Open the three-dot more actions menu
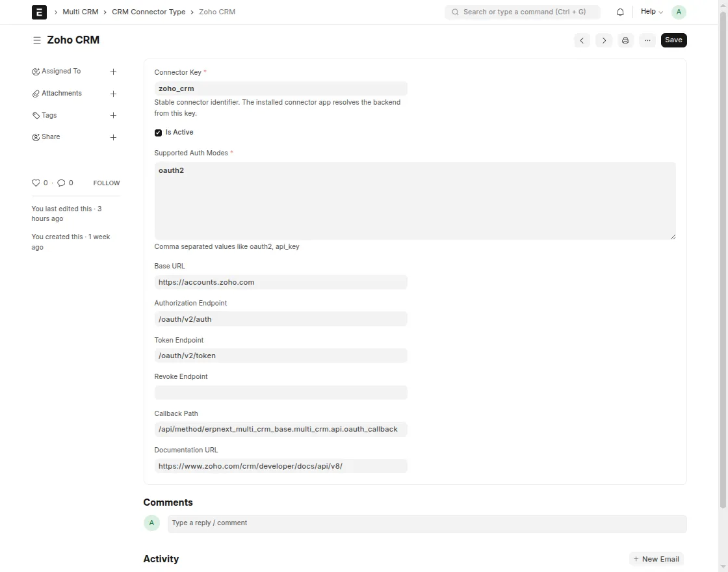 click(647, 40)
